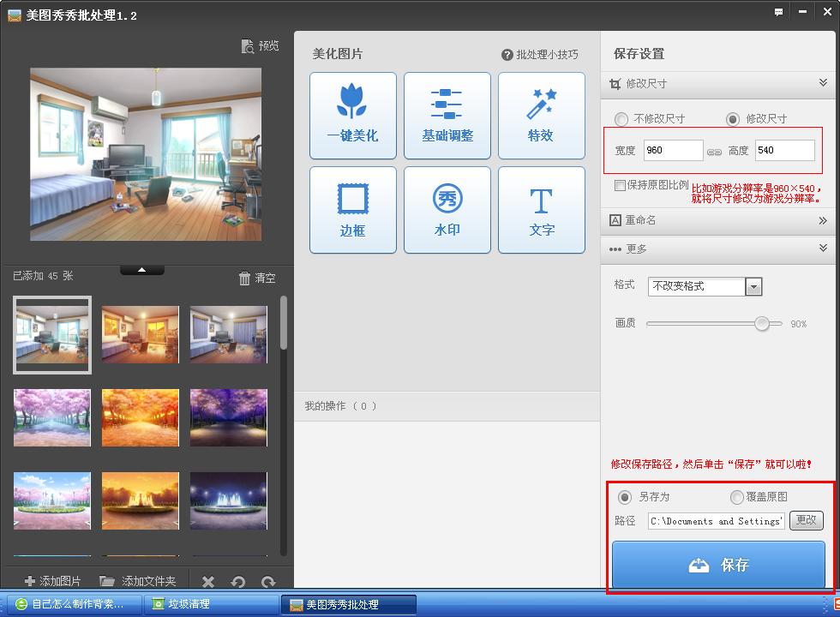Click the 路径 save path field
Image resolution: width=840 pixels, height=617 pixels.
(717, 521)
